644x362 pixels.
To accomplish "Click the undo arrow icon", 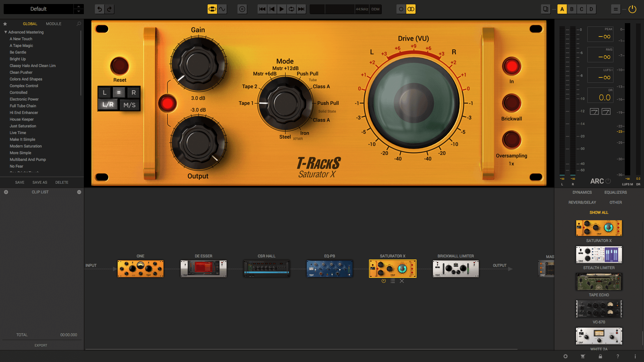I will click(100, 9).
